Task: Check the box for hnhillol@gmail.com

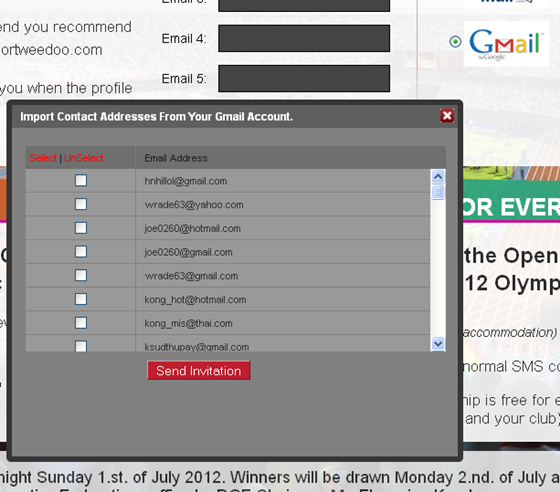Action: [81, 180]
